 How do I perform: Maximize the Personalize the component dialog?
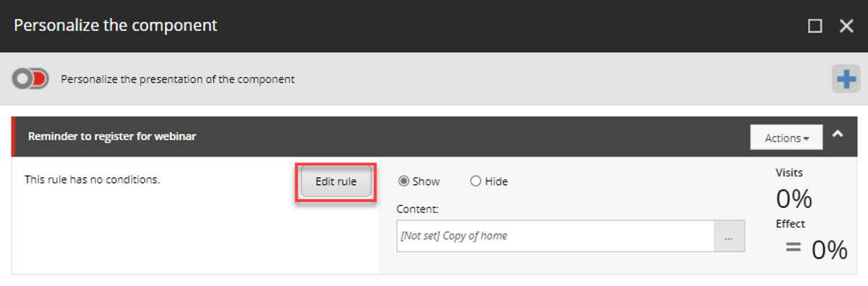coord(814,26)
